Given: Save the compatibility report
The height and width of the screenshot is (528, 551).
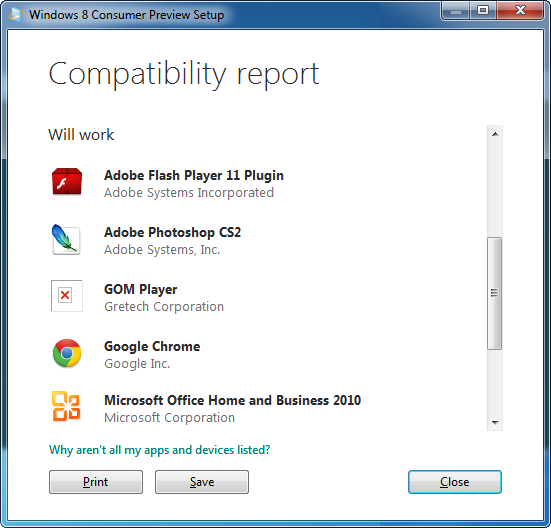Looking at the screenshot, I should 202,482.
